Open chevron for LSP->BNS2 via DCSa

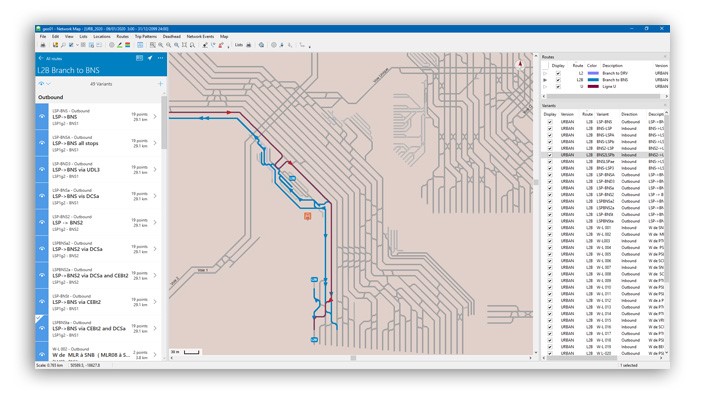coord(155,249)
